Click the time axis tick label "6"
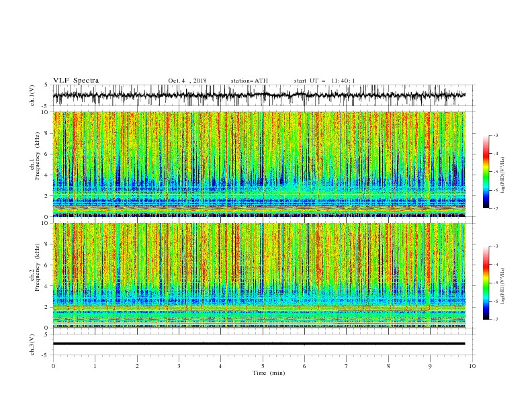Image resolution: width=532 pixels, height=411 pixels. tap(305, 366)
